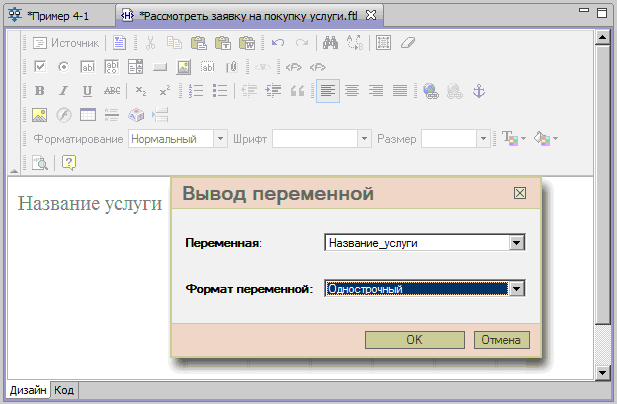This screenshot has width=617, height=404.
Task: Expand the Формат переменной dropdown
Action: [x=517, y=289]
